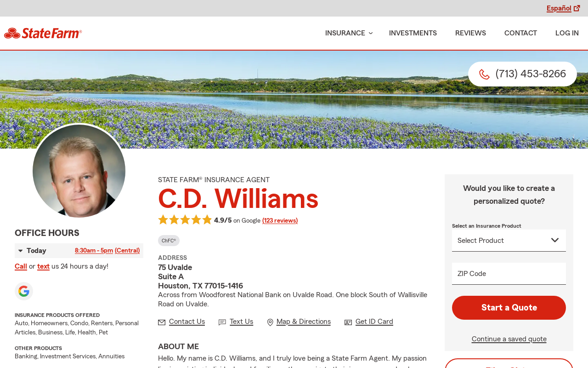Open the Contact menu item
The height and width of the screenshot is (368, 588).
pos(520,33)
